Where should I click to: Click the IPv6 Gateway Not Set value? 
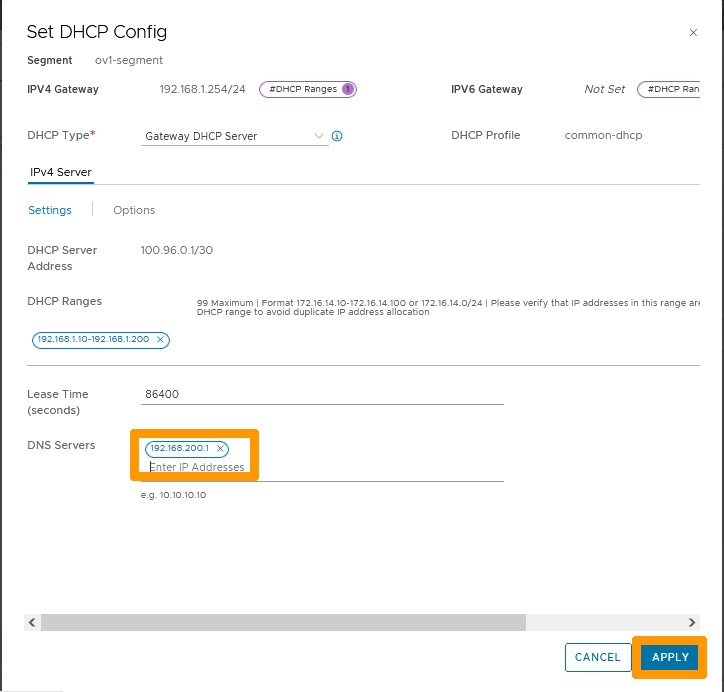[604, 89]
